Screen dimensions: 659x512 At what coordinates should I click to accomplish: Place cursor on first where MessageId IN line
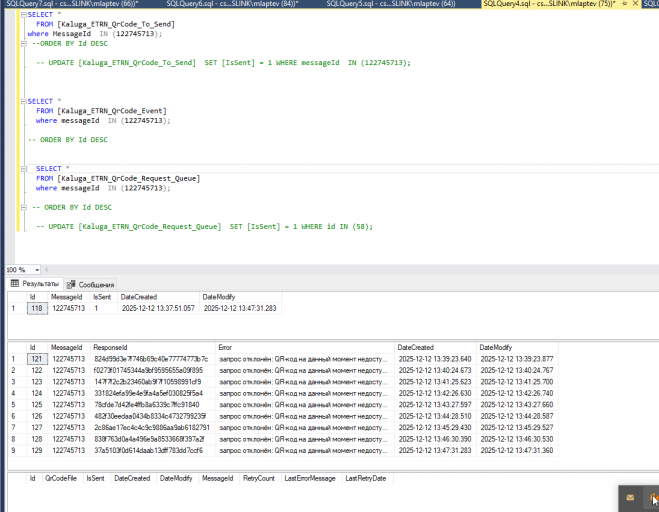click(95, 34)
